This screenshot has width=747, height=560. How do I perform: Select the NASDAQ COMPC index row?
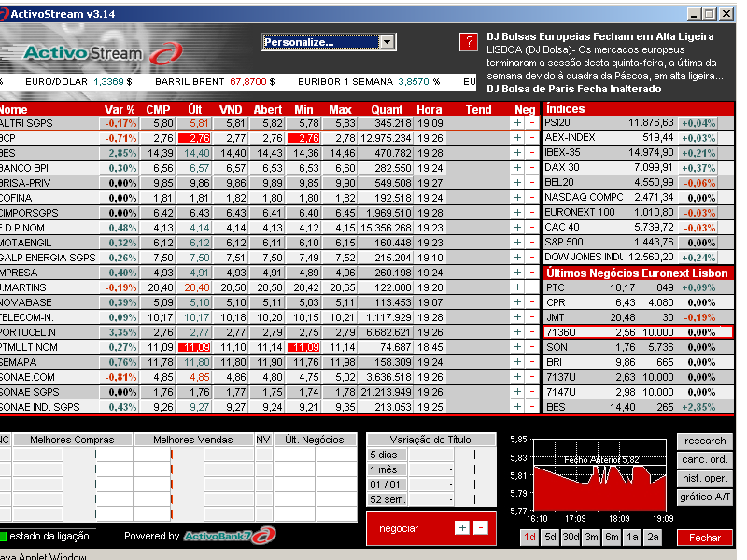(638, 197)
